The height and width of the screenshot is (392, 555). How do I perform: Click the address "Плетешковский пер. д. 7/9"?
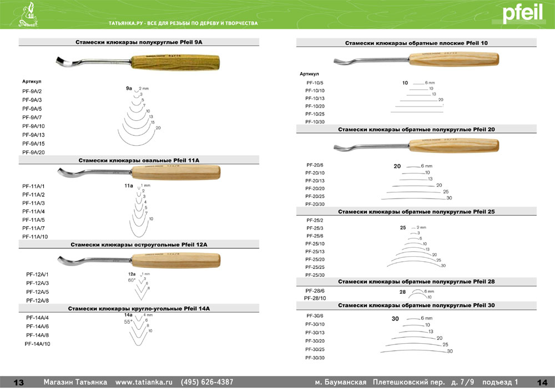[423, 382]
